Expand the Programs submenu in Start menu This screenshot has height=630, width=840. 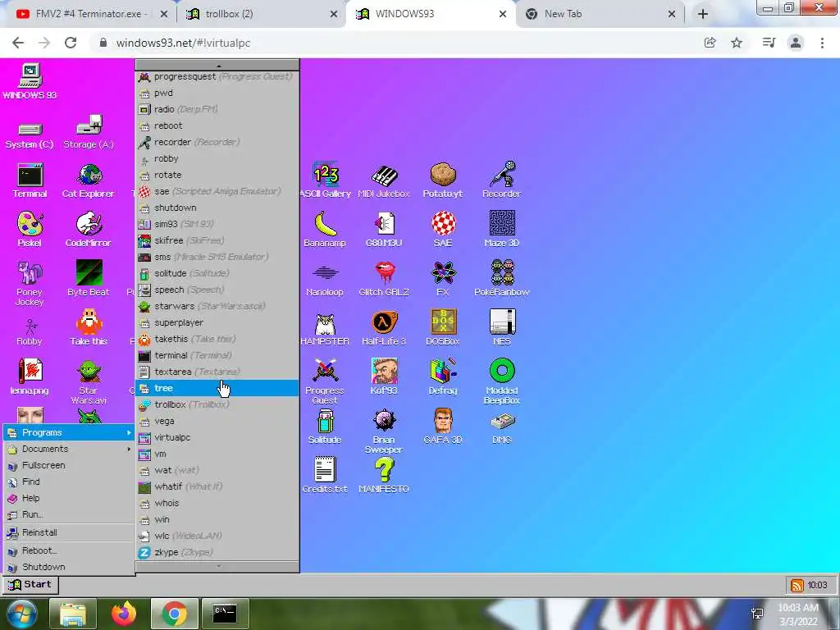69,432
